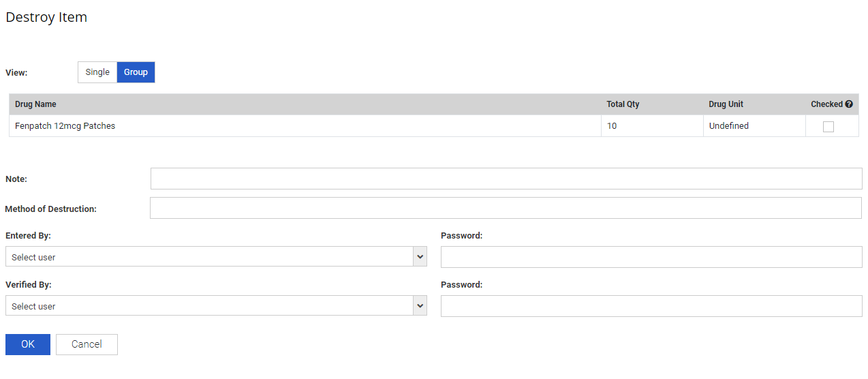
Task: Switch to Single view
Action: [97, 72]
